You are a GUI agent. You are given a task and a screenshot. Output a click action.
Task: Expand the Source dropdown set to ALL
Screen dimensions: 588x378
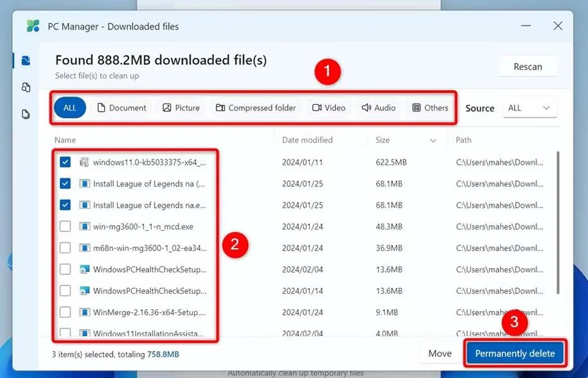(x=530, y=108)
